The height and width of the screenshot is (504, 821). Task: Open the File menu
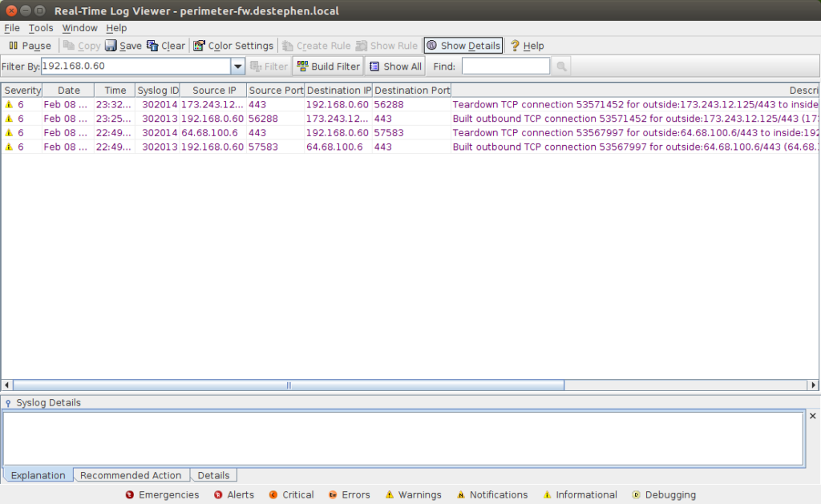12,28
